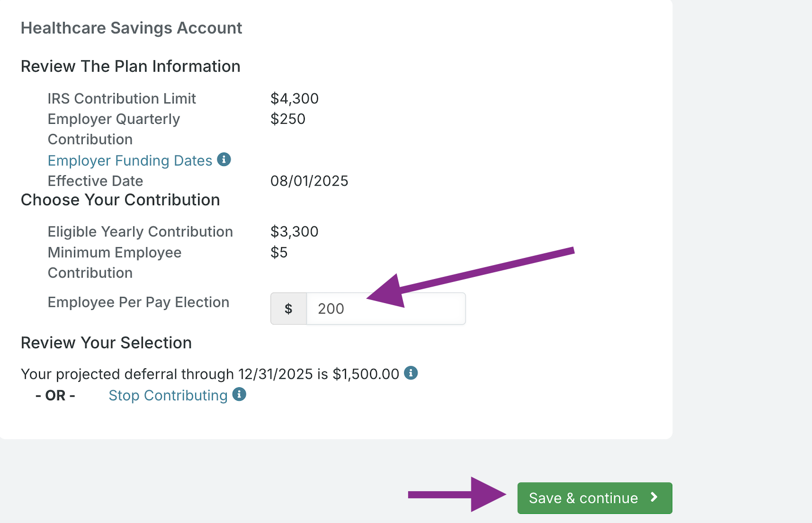812x523 pixels.
Task: Focus the Employee Per Pay Election amount field
Action: [x=386, y=309]
